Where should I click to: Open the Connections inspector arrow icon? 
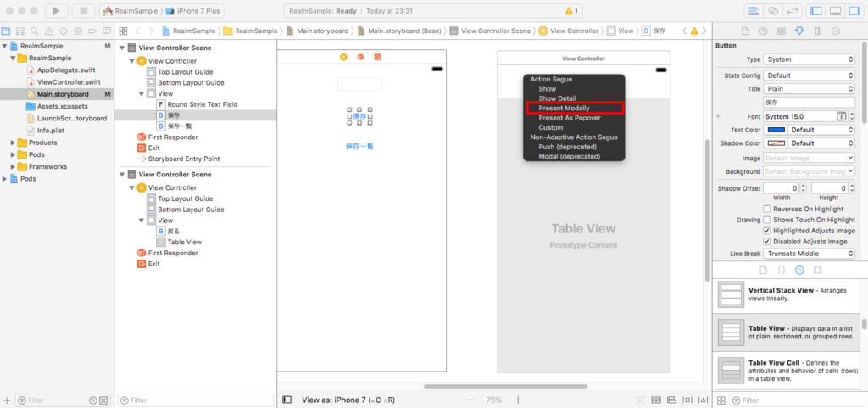tap(836, 31)
